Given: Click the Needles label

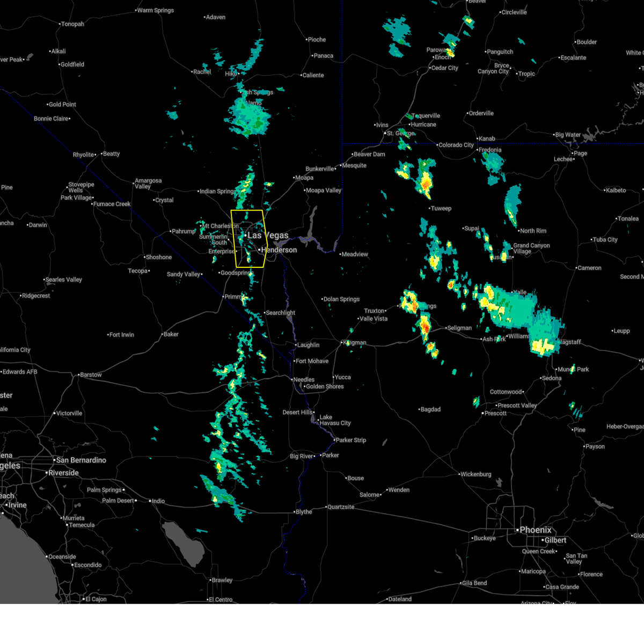Looking at the screenshot, I should pyautogui.click(x=304, y=379).
